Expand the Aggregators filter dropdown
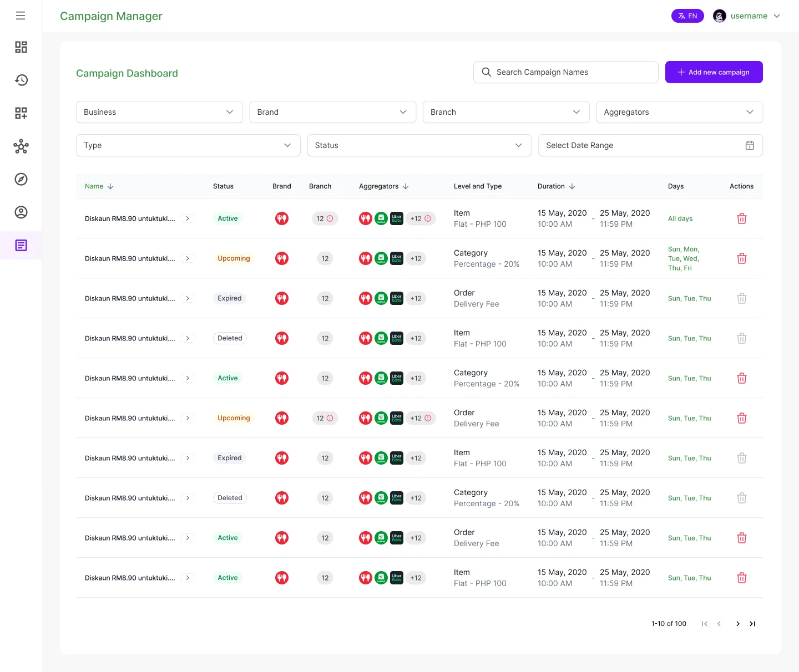 [x=679, y=112]
